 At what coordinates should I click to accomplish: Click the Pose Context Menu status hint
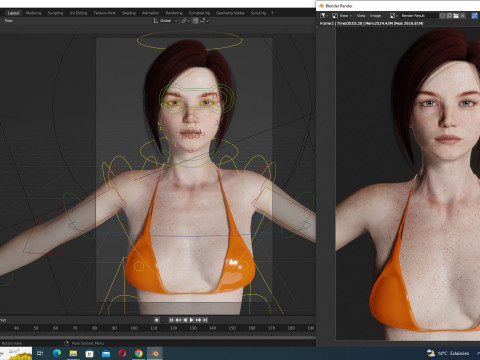[x=84, y=343]
